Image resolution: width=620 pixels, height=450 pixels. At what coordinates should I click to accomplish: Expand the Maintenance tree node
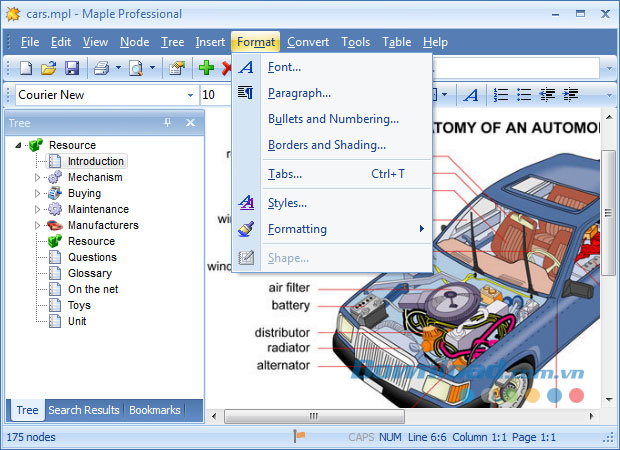(x=37, y=209)
